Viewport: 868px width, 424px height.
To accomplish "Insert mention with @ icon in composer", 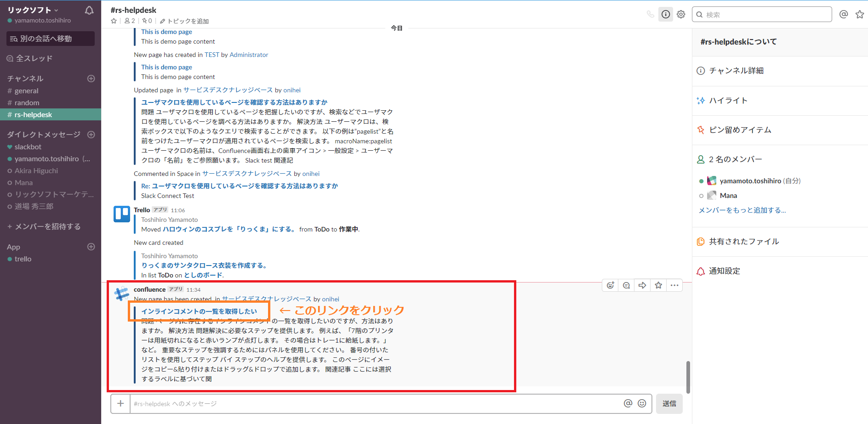I will (628, 403).
